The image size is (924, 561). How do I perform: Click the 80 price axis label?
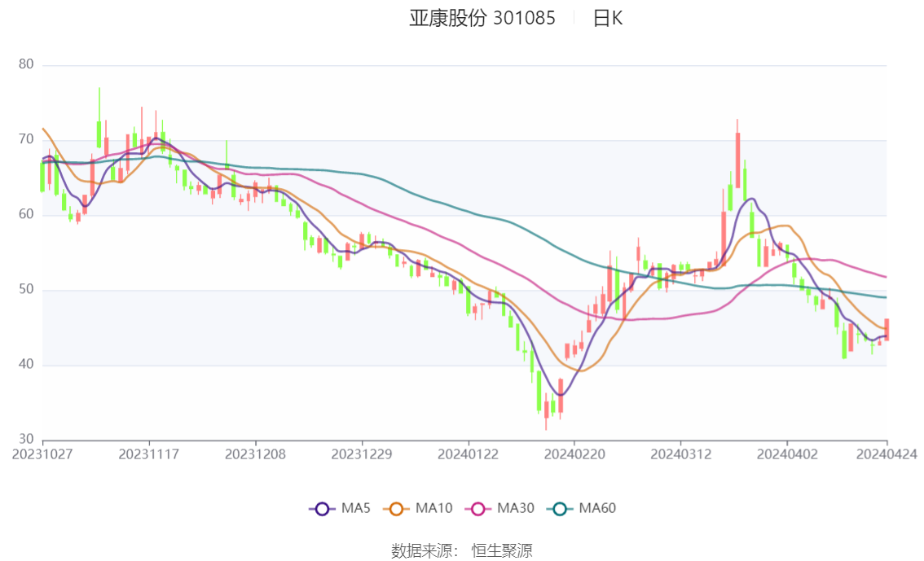[26, 65]
